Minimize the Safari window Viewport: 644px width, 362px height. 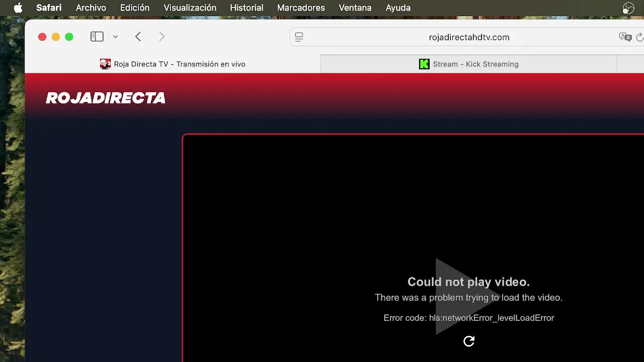tap(56, 37)
